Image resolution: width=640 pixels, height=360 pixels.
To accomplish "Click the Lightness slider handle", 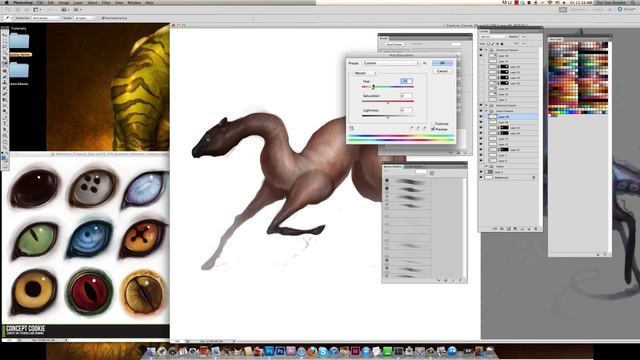I will [x=388, y=118].
